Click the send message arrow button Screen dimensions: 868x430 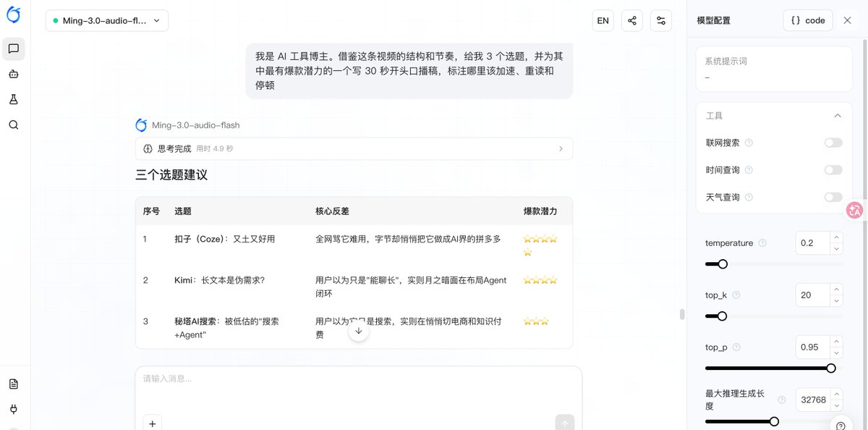[565, 423]
